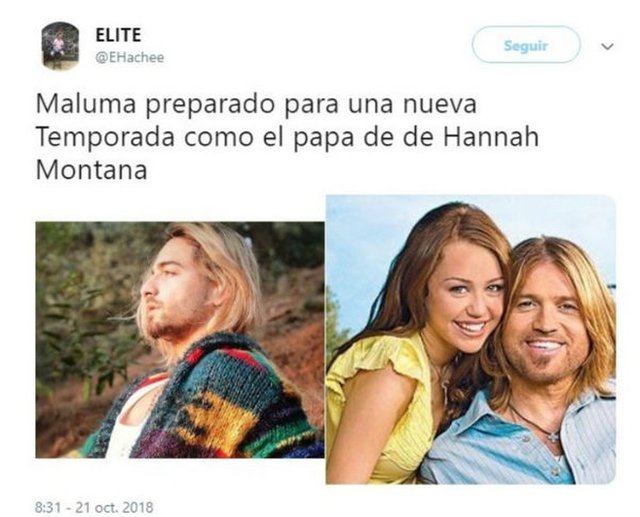Screen dimensions: 640x517
Task: Click the necklace pendant in right photo
Action: click(x=553, y=437)
